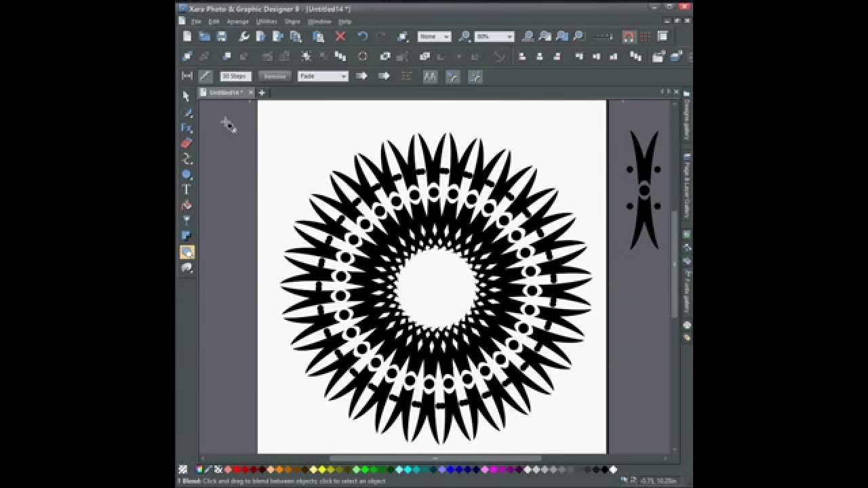
Task: Activate the Text tool
Action: click(186, 190)
